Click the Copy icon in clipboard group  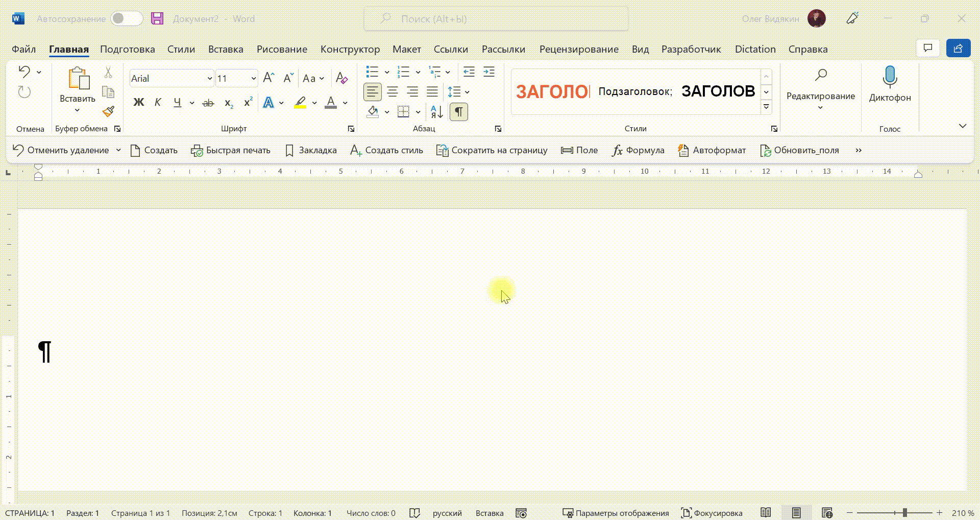pos(108,92)
